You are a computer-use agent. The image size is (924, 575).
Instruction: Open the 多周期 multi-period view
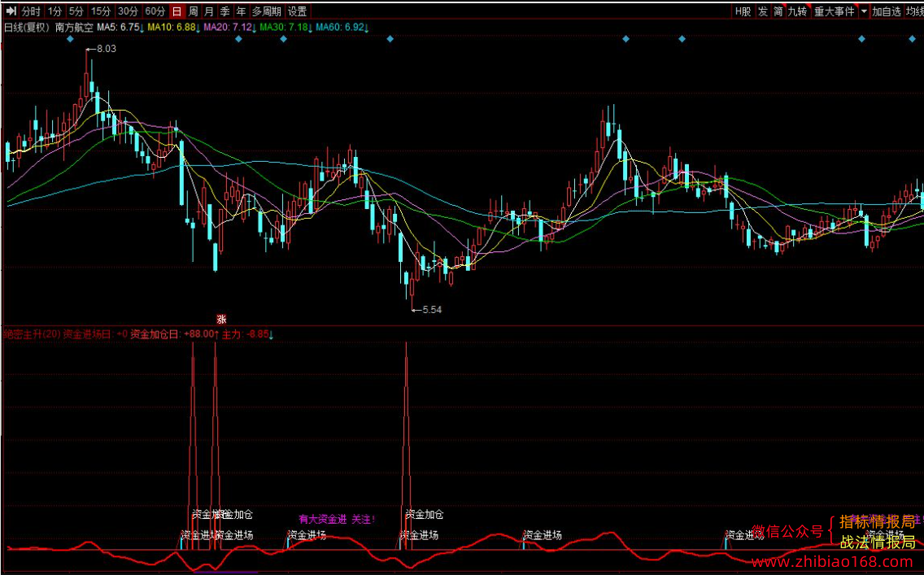266,11
